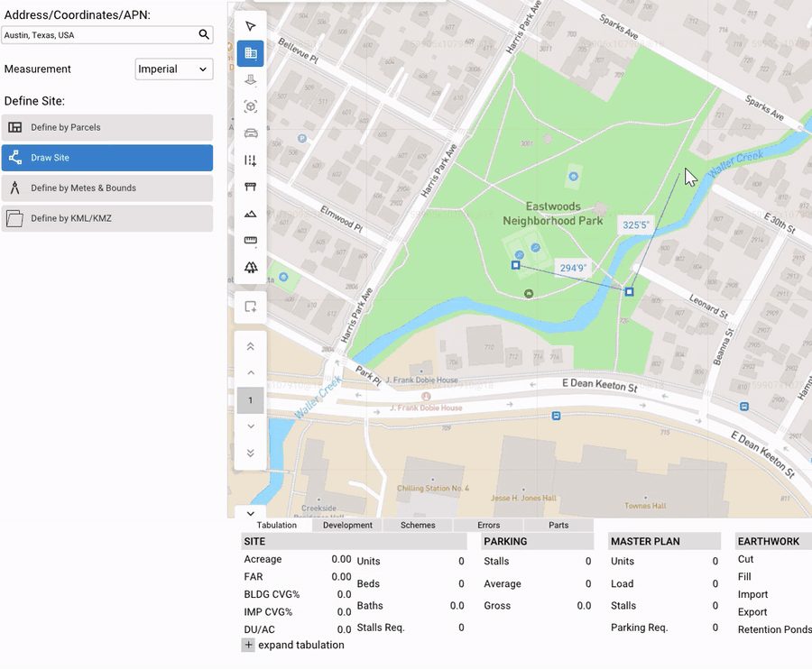This screenshot has height=669, width=812.
Task: Choose Define by Parcels
Action: pos(107,127)
